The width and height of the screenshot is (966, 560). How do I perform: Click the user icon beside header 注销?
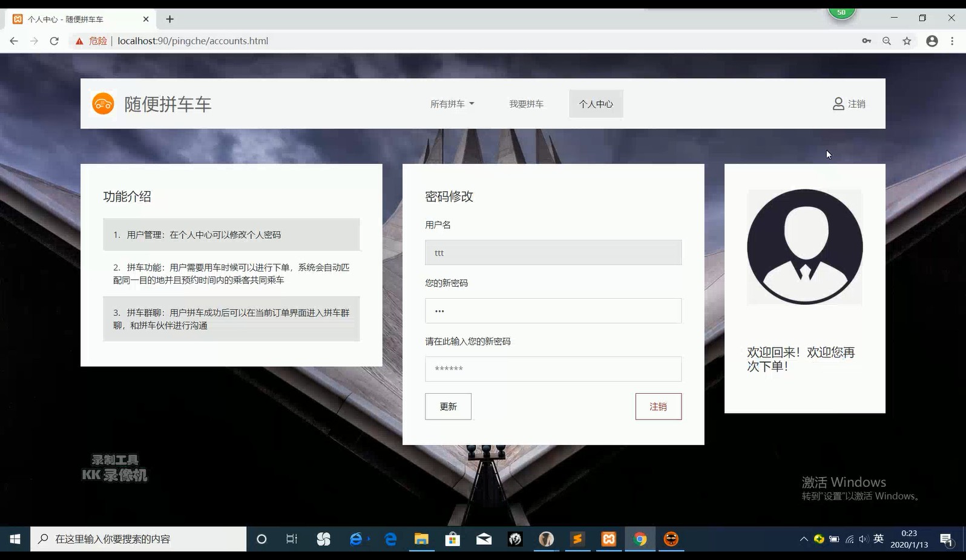(x=838, y=104)
